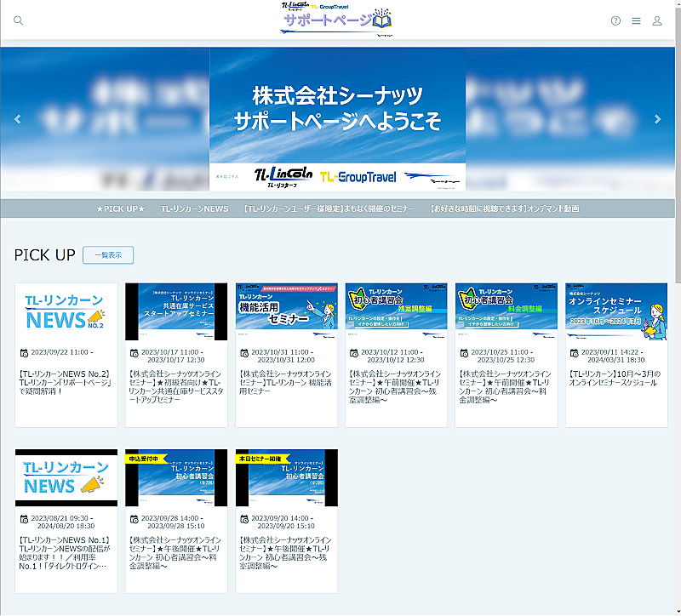
Task: Open TL-リンカーンNEWS thumbnail dated 2023/08/21
Action: pos(66,478)
